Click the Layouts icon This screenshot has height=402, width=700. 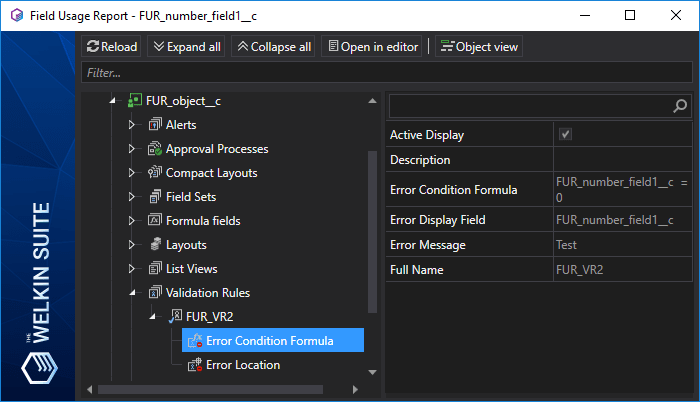[x=155, y=244]
